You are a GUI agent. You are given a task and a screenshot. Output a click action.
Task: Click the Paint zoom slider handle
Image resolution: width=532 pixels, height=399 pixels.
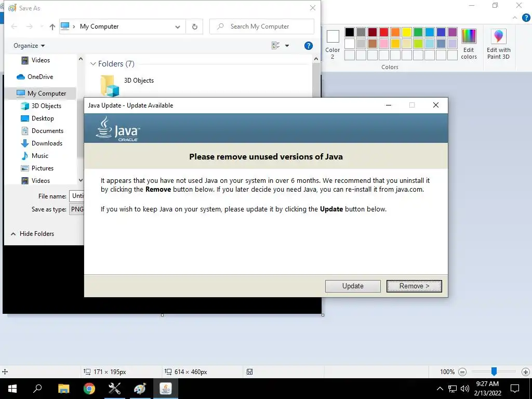(494, 371)
